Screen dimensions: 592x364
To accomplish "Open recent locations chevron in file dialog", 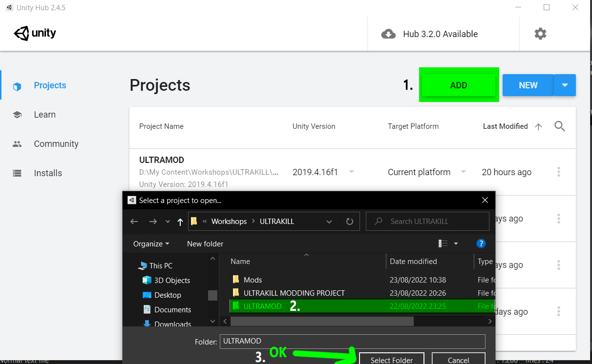I will point(168,222).
